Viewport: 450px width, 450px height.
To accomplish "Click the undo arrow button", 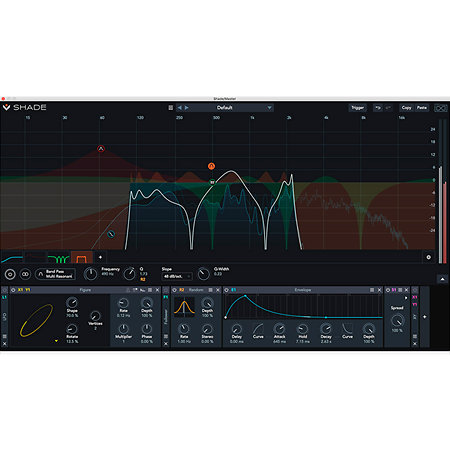I will pos(378,108).
